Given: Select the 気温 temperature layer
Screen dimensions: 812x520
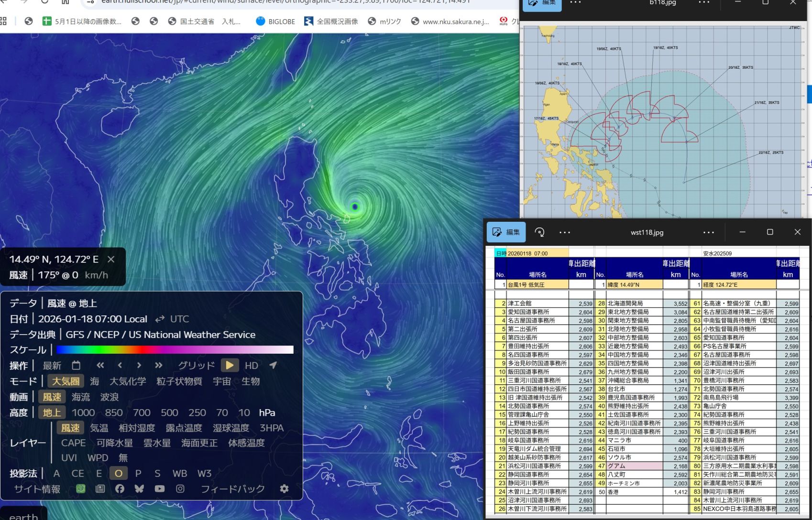Looking at the screenshot, I should tap(99, 428).
